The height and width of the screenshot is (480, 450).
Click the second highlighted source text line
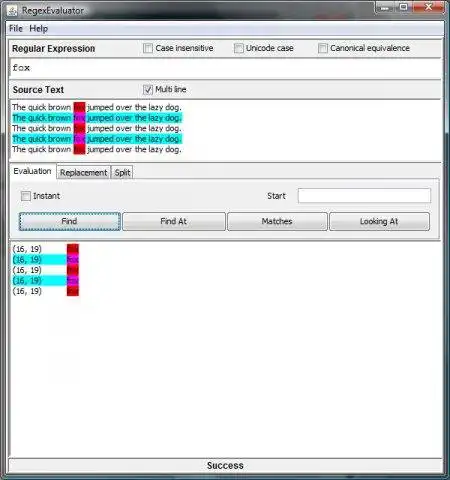(x=97, y=118)
